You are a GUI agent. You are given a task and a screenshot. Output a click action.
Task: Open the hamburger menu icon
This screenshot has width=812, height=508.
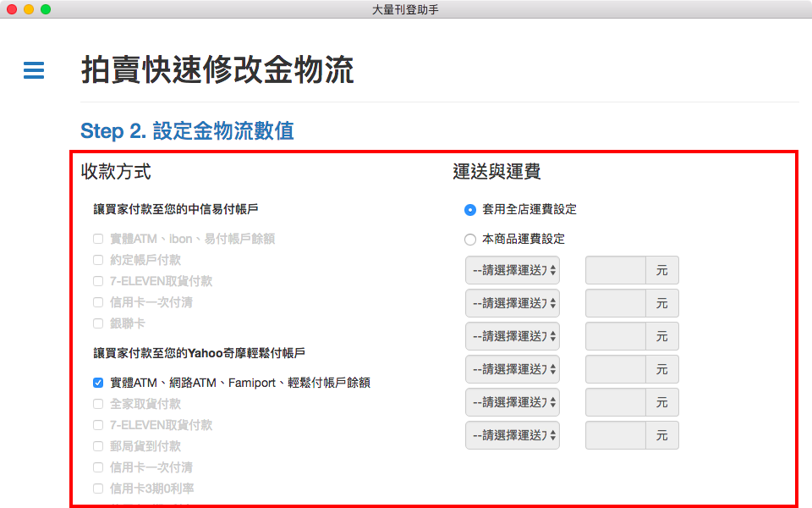click(x=34, y=70)
